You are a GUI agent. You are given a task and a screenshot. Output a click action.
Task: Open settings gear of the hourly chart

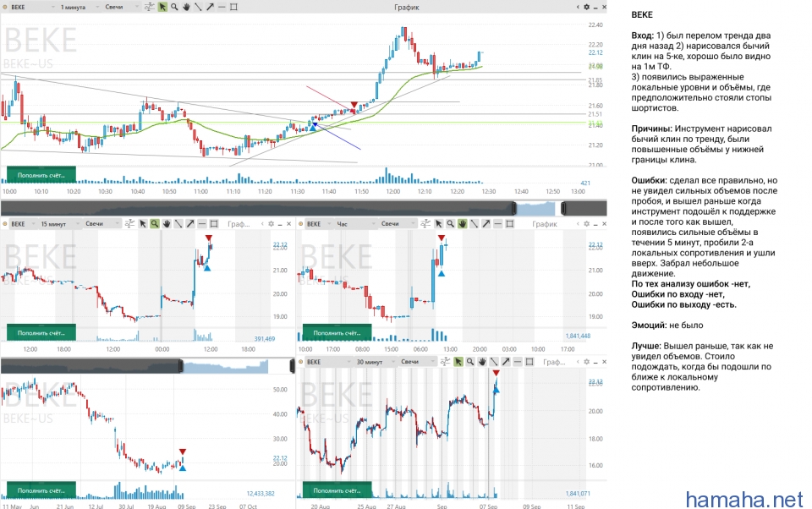click(x=587, y=224)
